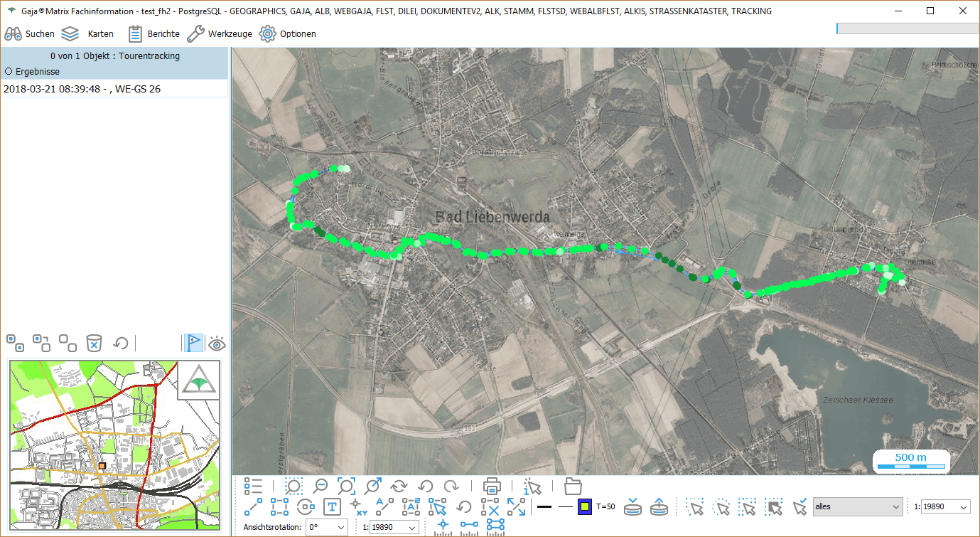
Task: Open the folder icon in map toolbar
Action: coord(573,487)
